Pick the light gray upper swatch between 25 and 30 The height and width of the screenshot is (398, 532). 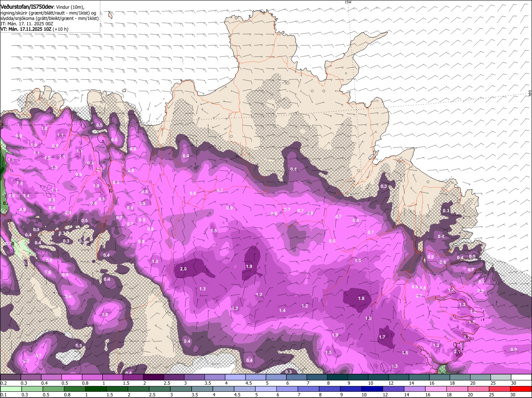501,377
